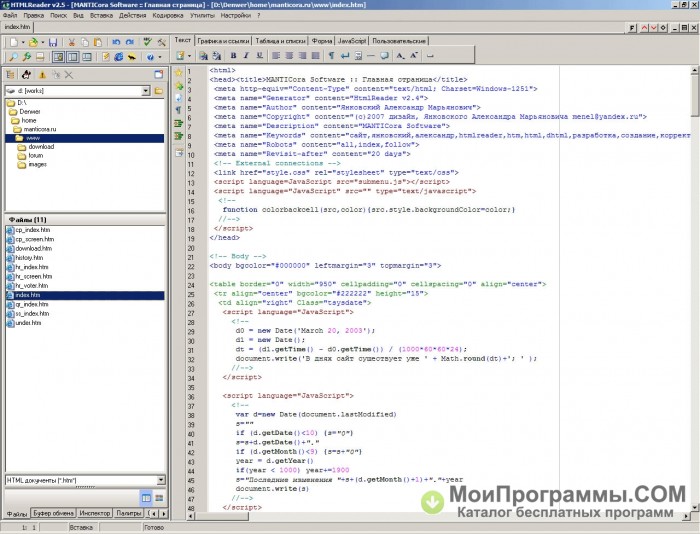Image resolution: width=700 pixels, height=534 pixels.
Task: Open the Буфер обмена panel tab
Action: click(x=53, y=513)
